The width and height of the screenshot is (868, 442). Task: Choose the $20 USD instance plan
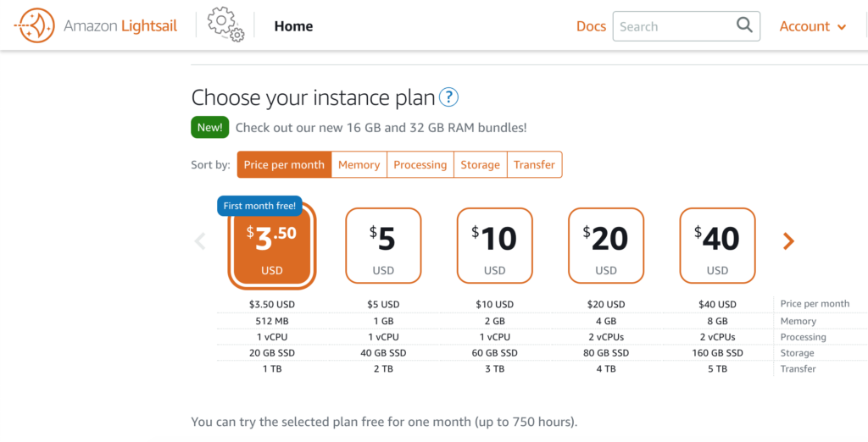coord(606,246)
